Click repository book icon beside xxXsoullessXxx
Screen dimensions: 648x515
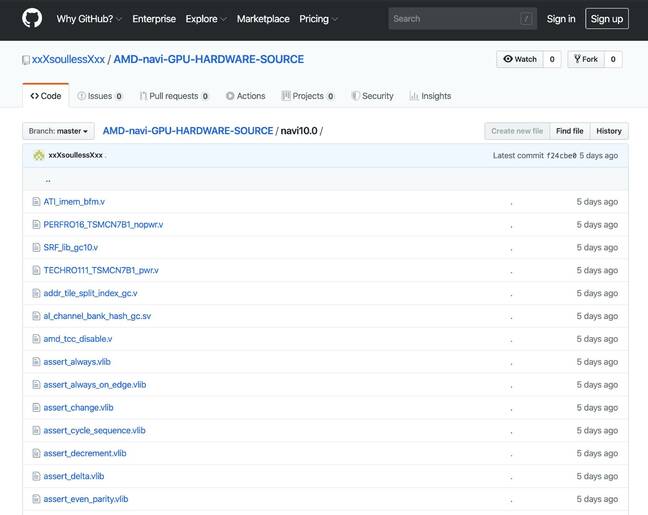(x=26, y=60)
